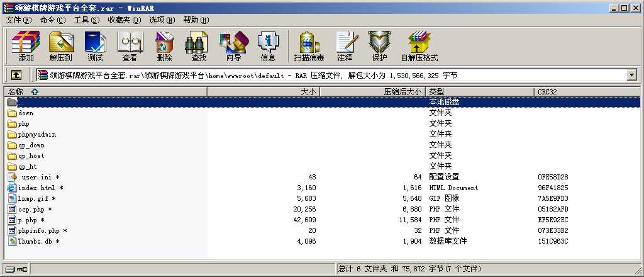Click the down folder icon

pos(11,113)
